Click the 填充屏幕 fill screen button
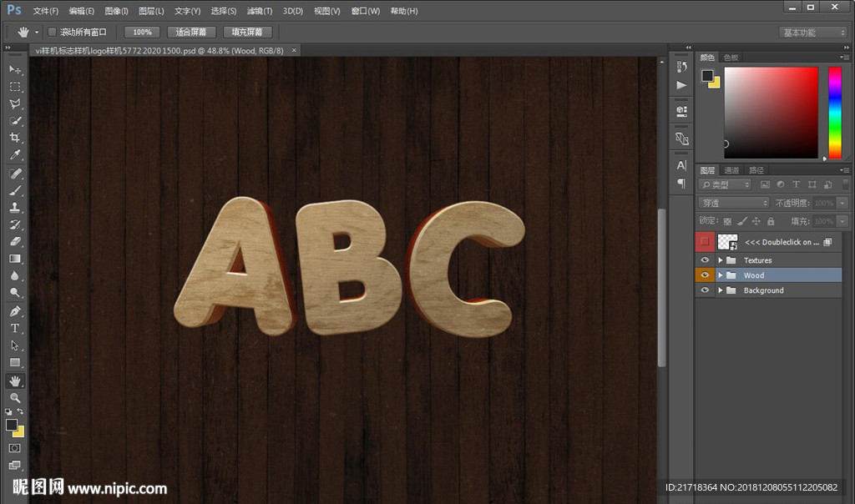 tap(247, 33)
